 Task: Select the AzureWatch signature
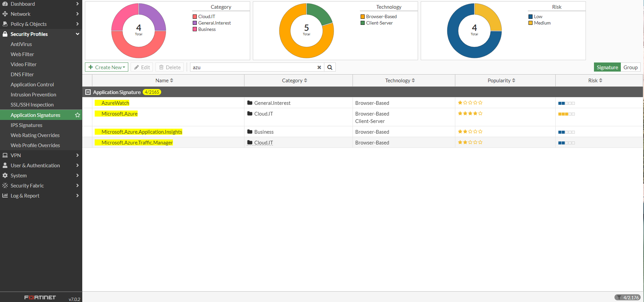(115, 103)
